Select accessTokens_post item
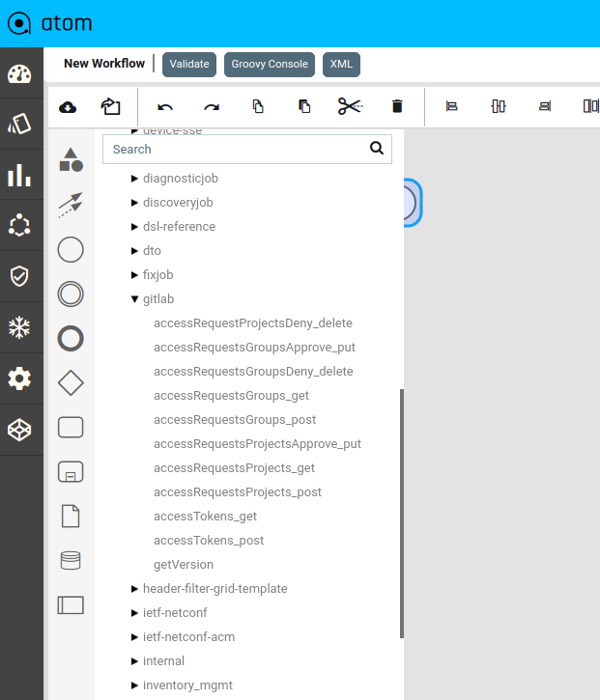This screenshot has height=700, width=600. (209, 540)
